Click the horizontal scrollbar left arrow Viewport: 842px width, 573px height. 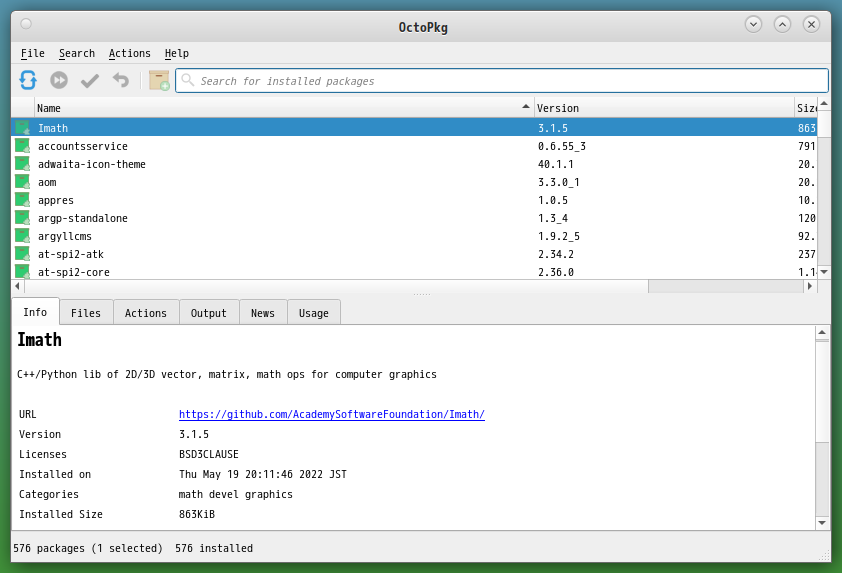pyautogui.click(x=17, y=286)
